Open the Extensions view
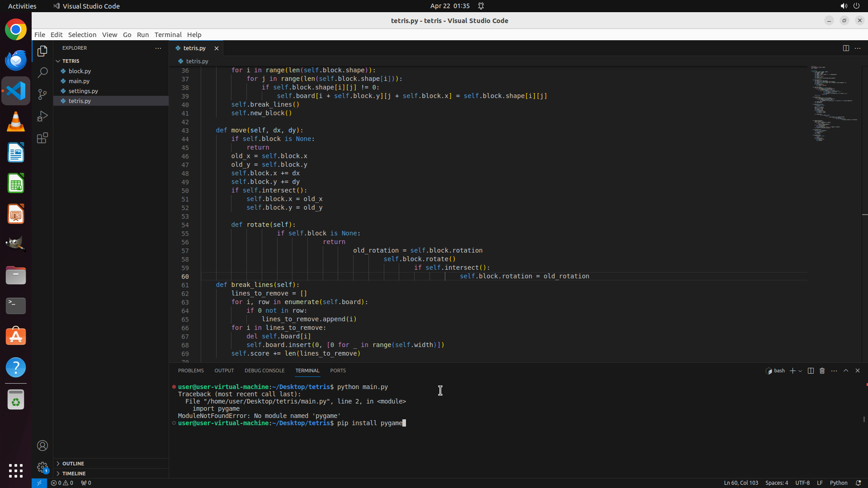The image size is (868, 488). [42, 138]
